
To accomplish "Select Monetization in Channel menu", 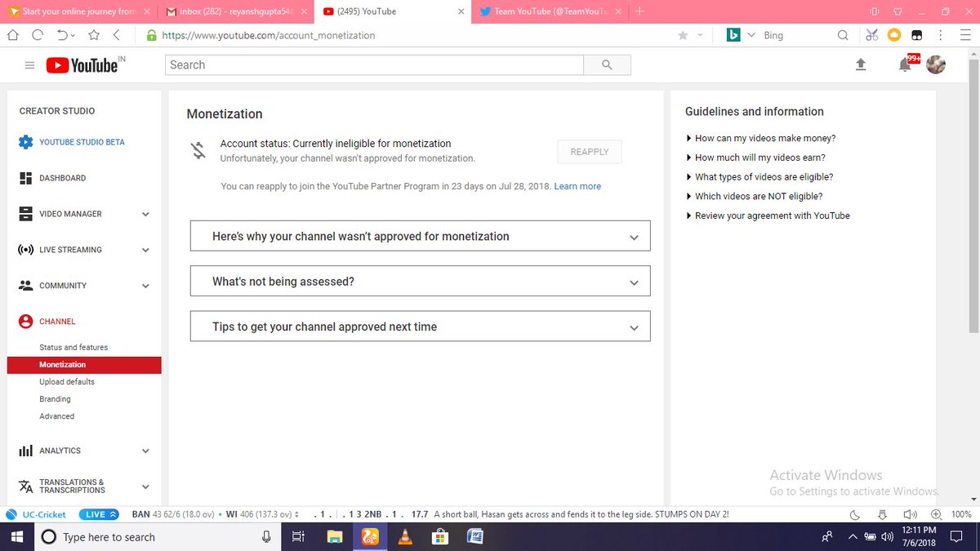I will [x=84, y=365].
